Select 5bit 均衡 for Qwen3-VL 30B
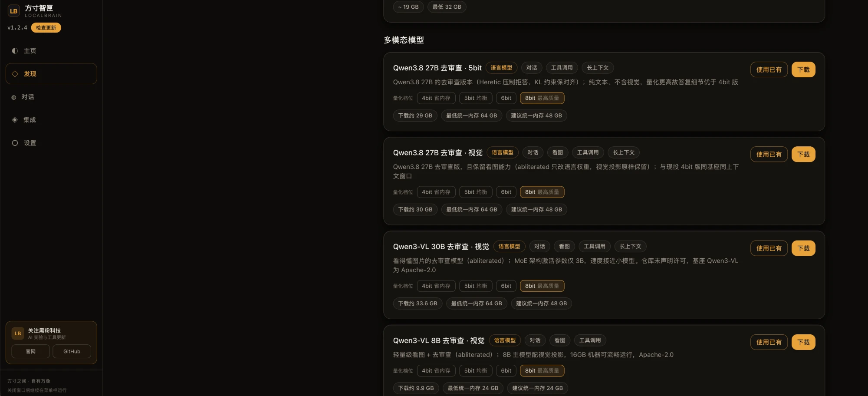This screenshot has width=868, height=396. click(x=476, y=286)
